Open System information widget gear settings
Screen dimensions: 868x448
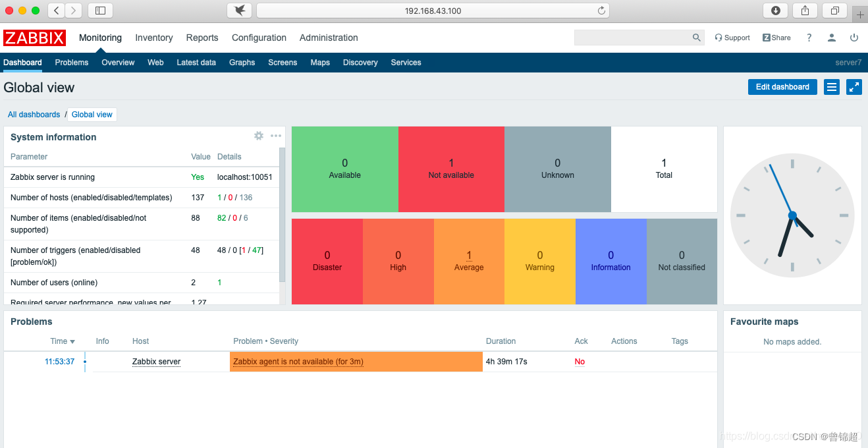tap(259, 136)
